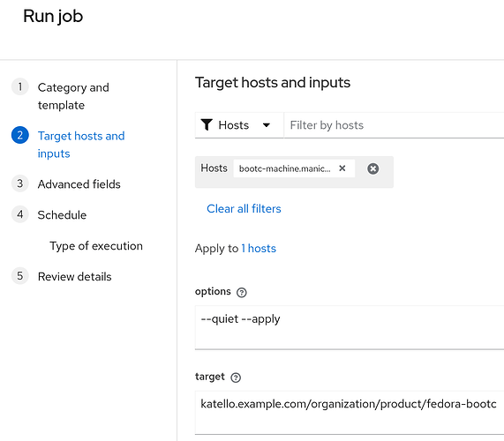The image size is (504, 441).
Task: Click the step 2 number badge
Action: point(20,135)
